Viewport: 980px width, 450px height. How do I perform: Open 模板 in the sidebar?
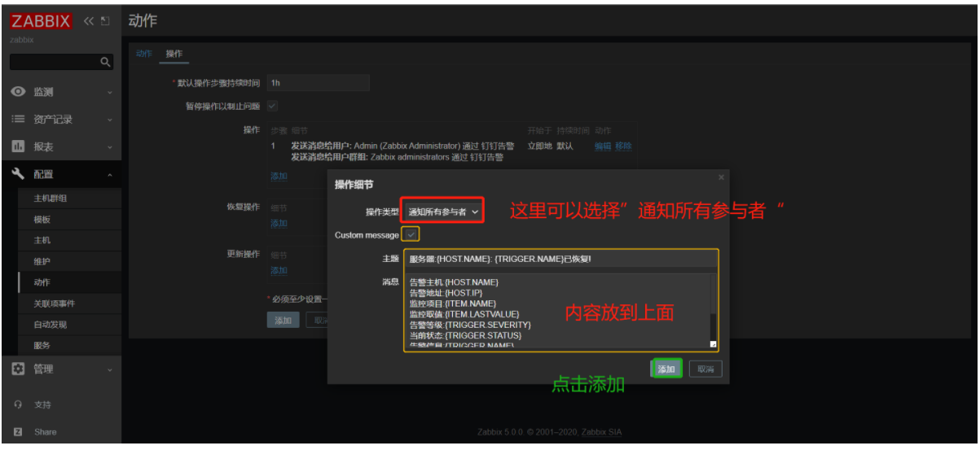(x=42, y=220)
